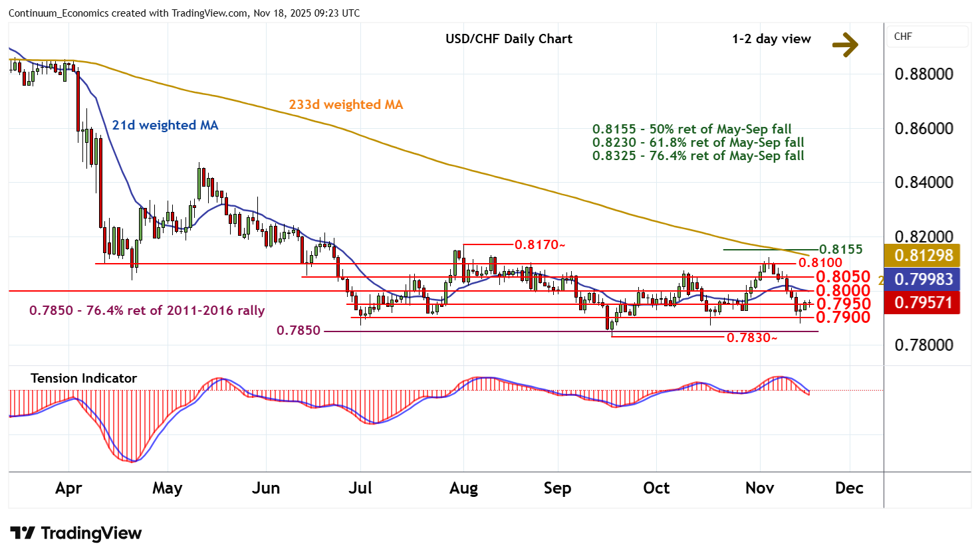Click the Tension Indicator pane title
980x558 pixels.
pyautogui.click(x=84, y=378)
